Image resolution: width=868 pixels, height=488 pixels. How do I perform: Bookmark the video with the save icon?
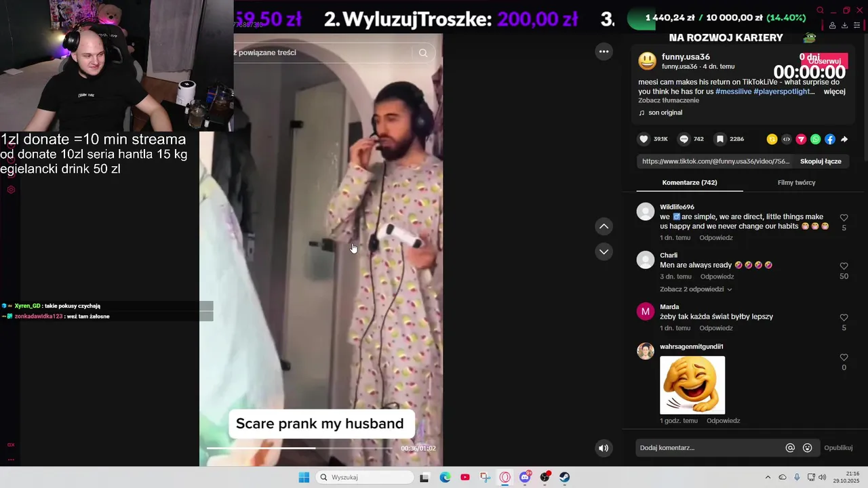point(720,139)
